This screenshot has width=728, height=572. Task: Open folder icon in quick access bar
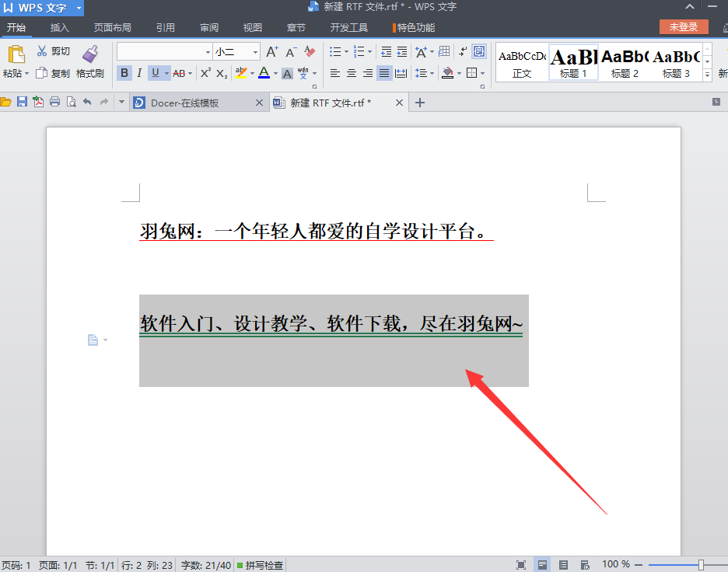tap(5, 102)
